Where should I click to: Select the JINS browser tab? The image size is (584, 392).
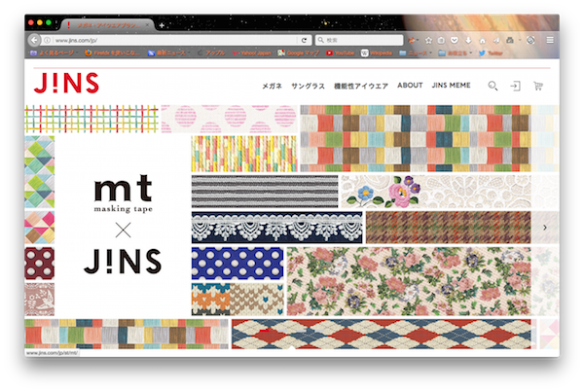tap(107, 25)
